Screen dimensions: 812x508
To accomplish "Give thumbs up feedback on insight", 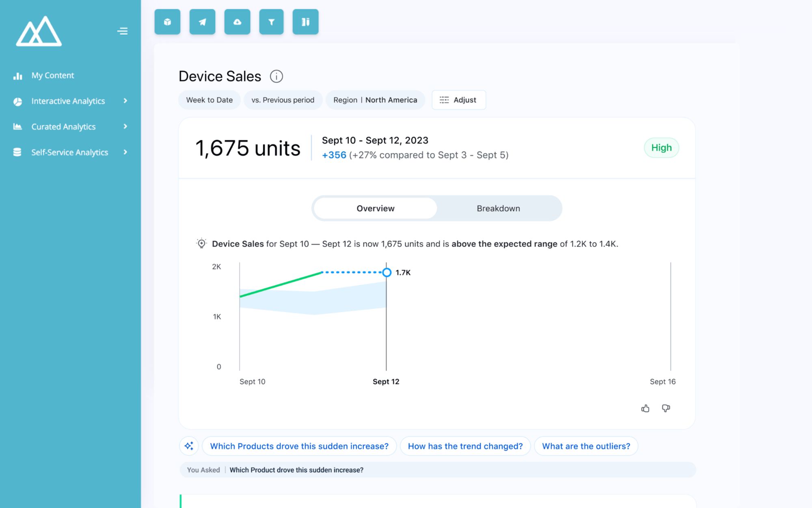I will [x=645, y=408].
